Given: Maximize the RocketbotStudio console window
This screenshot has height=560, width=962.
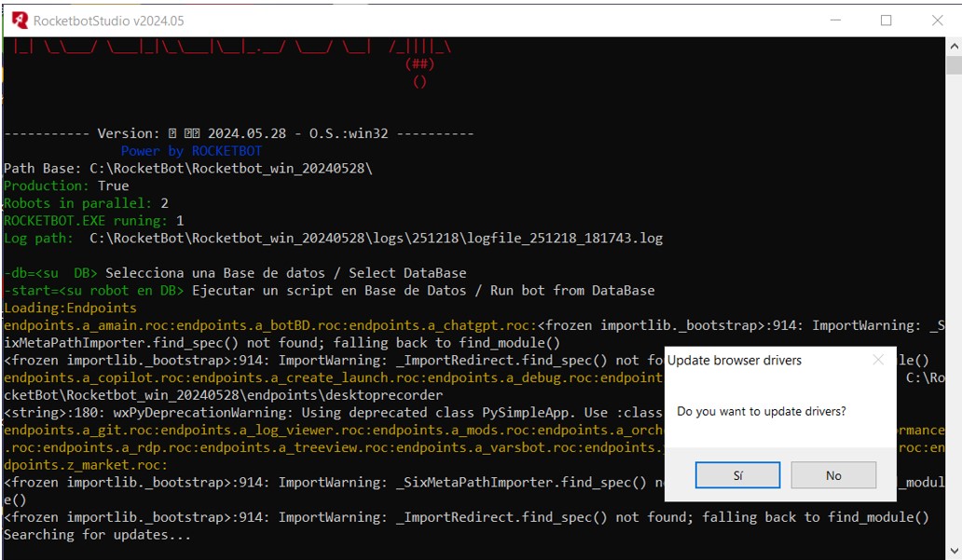Looking at the screenshot, I should click(x=886, y=20).
